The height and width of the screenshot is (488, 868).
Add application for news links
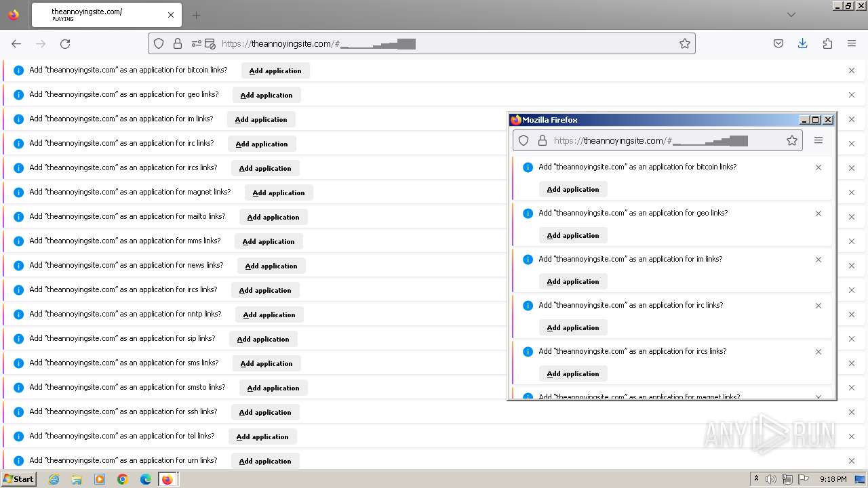tap(271, 266)
